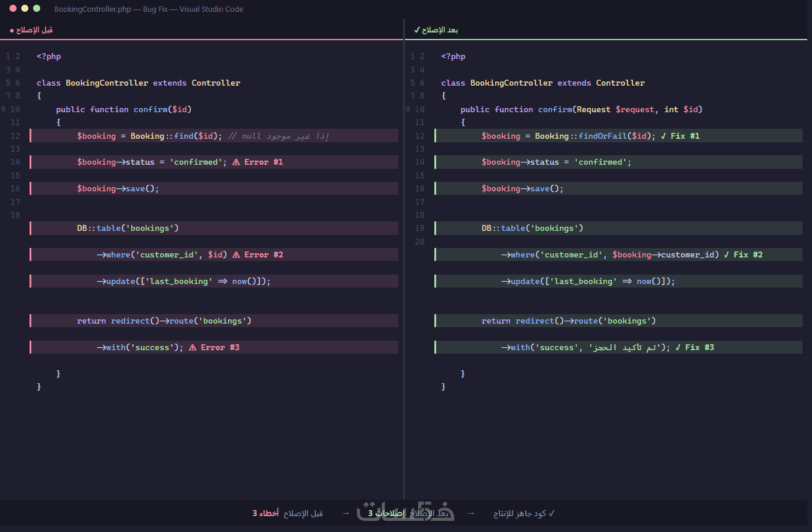
Task: Click update(['last_booking']) line in left pane
Action: (x=214, y=281)
